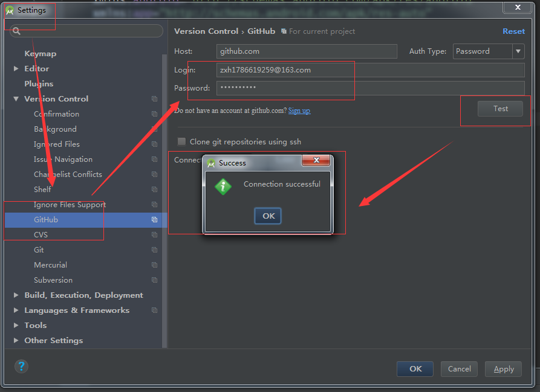Click the project-level icon beside CVS
Screen dimensions: 540x392
(x=154, y=235)
